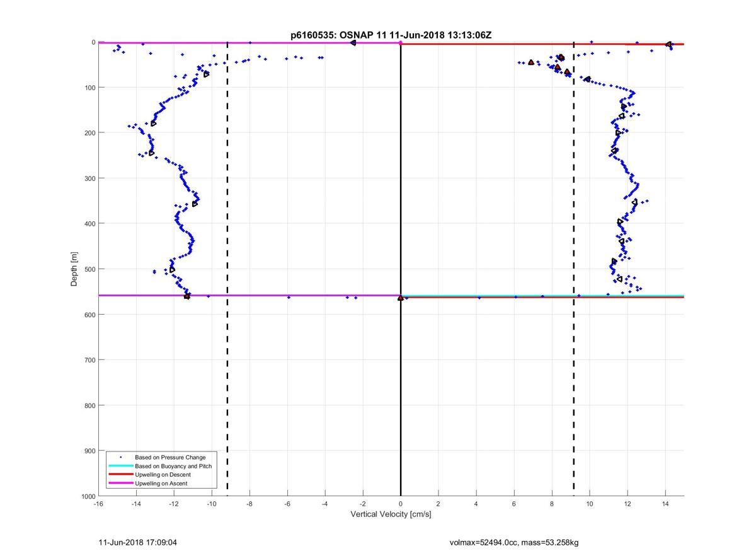Select legend entry 'Based on Pressure Change'
Viewport: 756px width, 558px height.
pyautogui.click(x=170, y=457)
